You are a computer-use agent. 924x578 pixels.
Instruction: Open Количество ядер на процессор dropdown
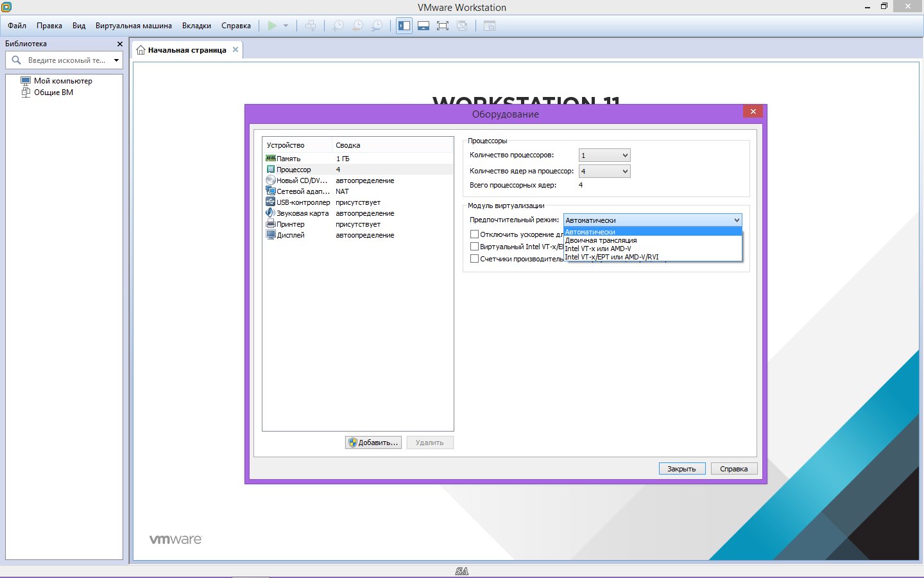tap(604, 171)
